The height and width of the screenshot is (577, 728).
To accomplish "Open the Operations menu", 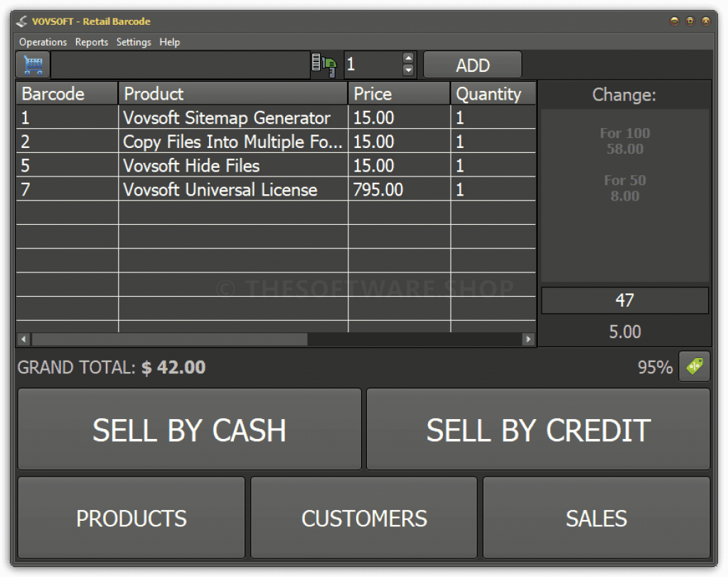I will point(43,42).
